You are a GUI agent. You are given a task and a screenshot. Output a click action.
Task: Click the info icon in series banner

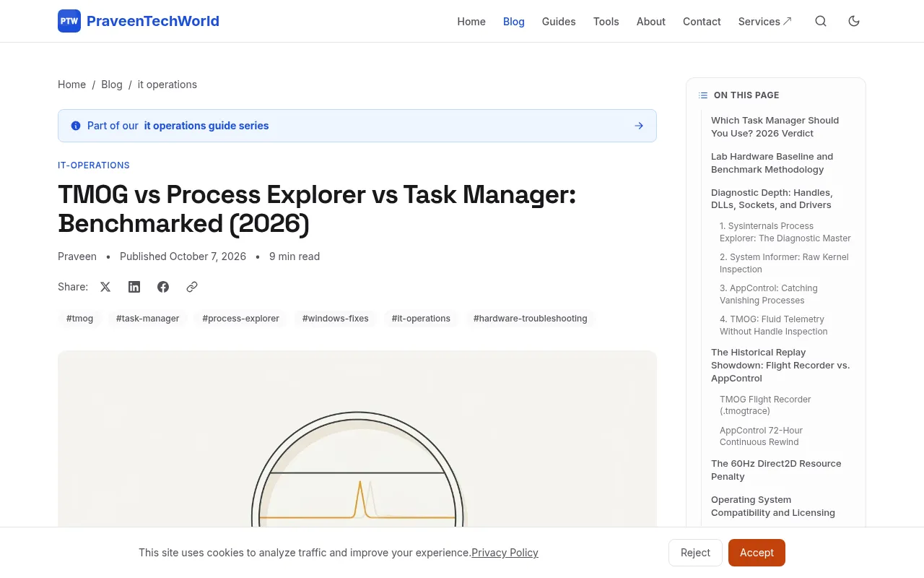click(x=76, y=126)
